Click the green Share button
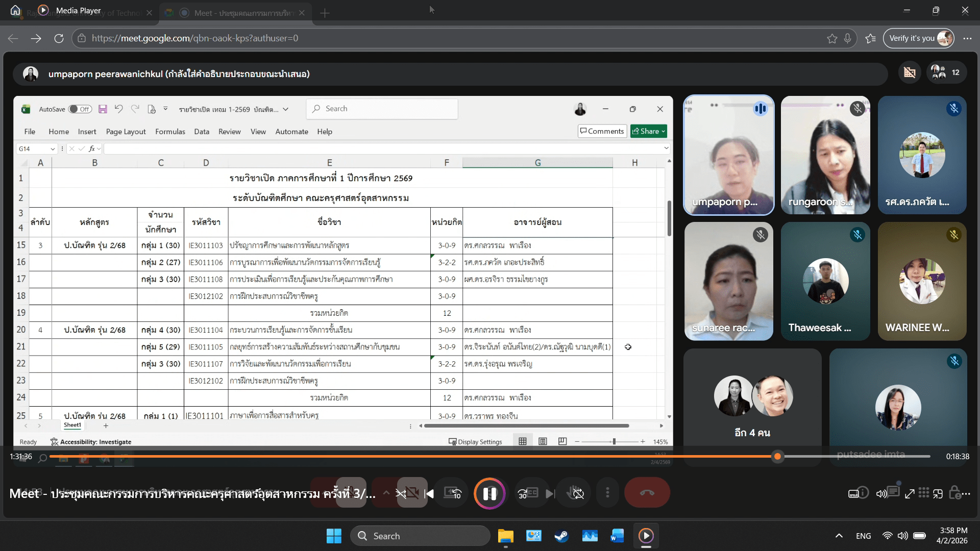This screenshot has height=551, width=980. (648, 131)
